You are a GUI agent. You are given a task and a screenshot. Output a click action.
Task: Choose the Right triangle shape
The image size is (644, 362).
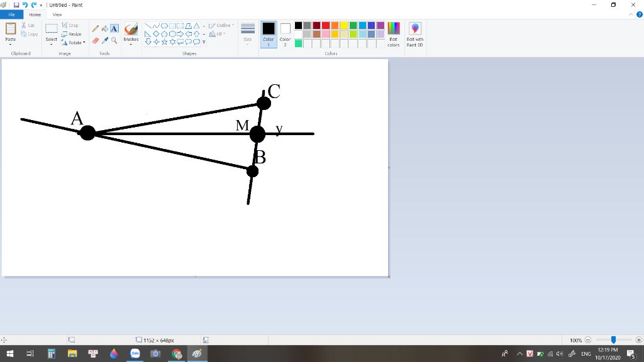point(148,34)
